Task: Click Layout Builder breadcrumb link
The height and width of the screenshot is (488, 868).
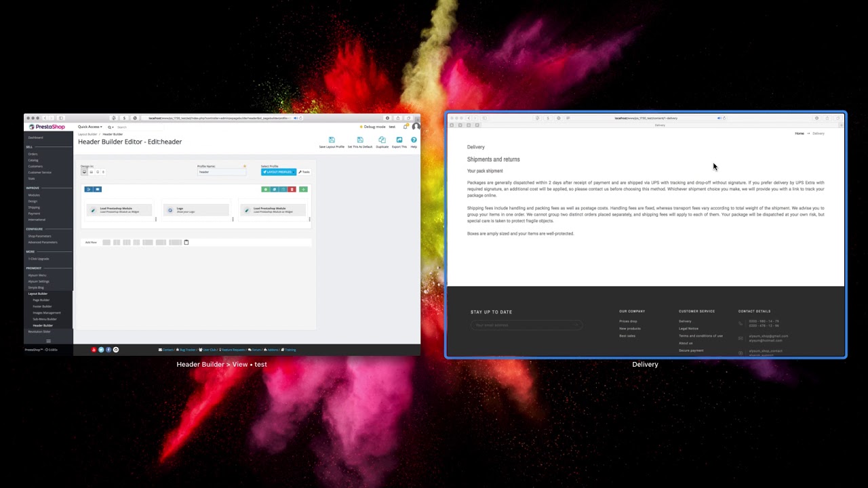Action: (x=87, y=134)
